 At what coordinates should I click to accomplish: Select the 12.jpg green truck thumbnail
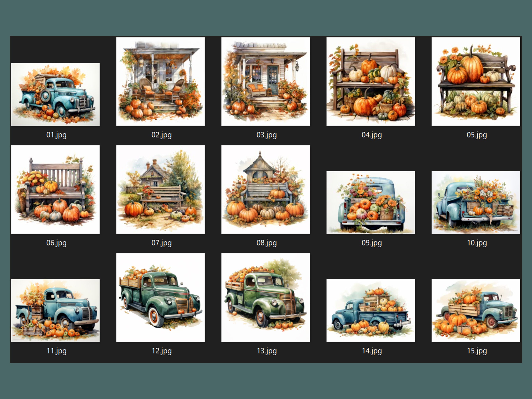point(160,297)
